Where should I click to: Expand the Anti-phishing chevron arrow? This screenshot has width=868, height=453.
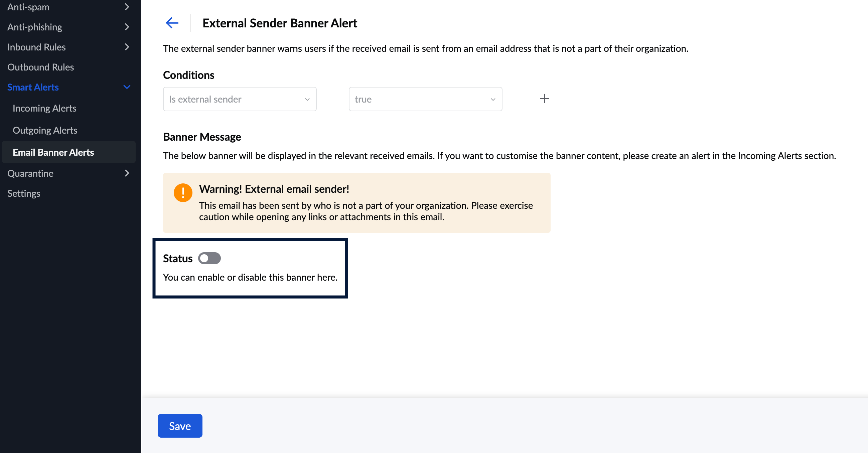tap(127, 27)
